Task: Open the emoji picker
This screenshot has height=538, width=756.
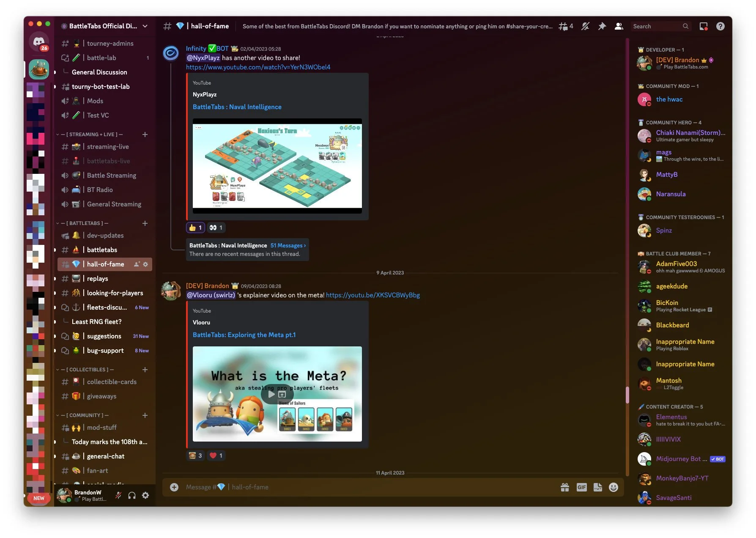Action: [x=614, y=487]
